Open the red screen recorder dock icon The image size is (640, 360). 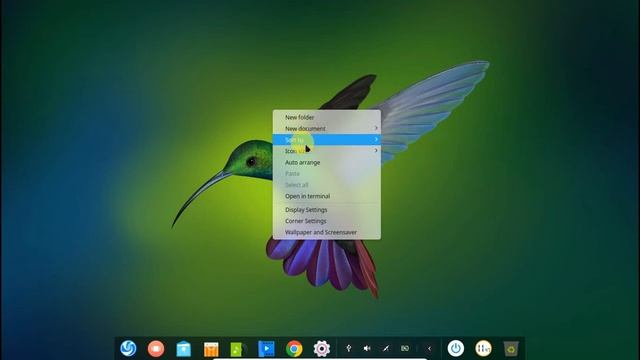(x=156, y=349)
